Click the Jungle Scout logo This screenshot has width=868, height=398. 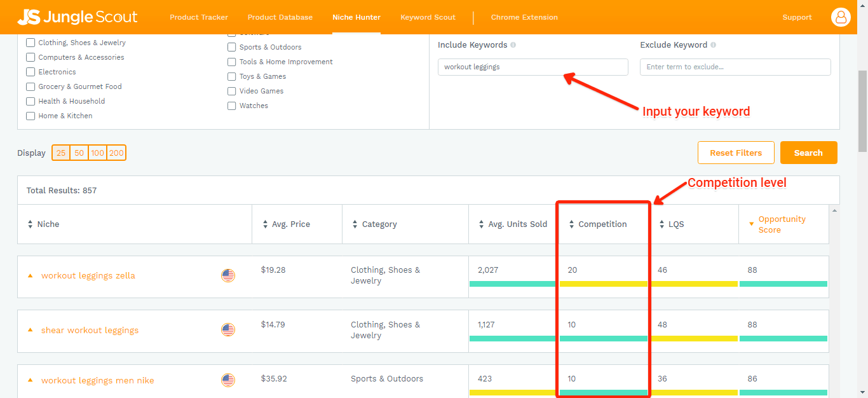coord(77,17)
